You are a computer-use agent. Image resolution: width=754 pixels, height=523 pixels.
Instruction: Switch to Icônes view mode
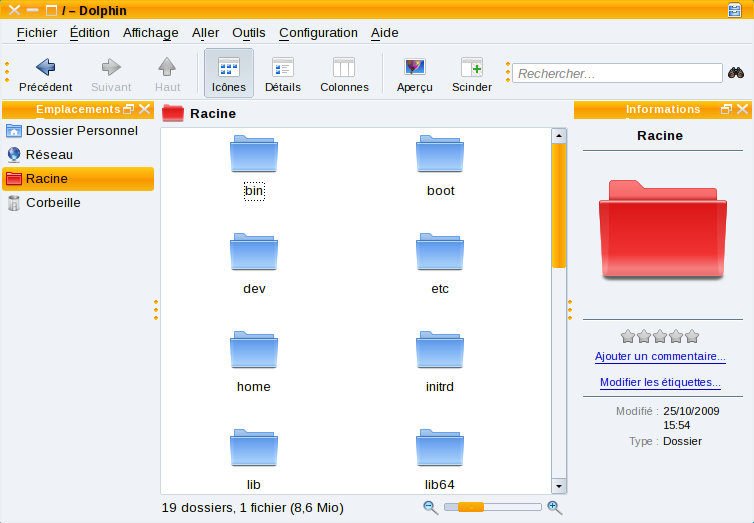coord(229,74)
